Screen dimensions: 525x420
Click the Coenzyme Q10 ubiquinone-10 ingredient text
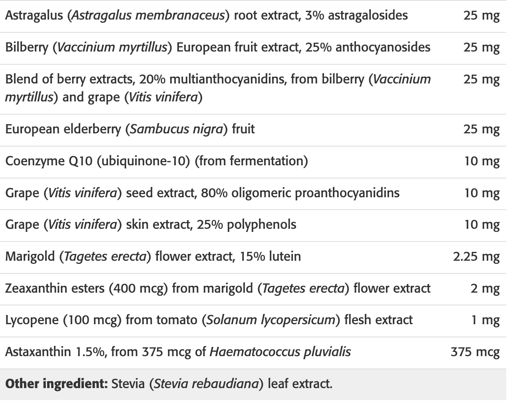tap(157, 161)
